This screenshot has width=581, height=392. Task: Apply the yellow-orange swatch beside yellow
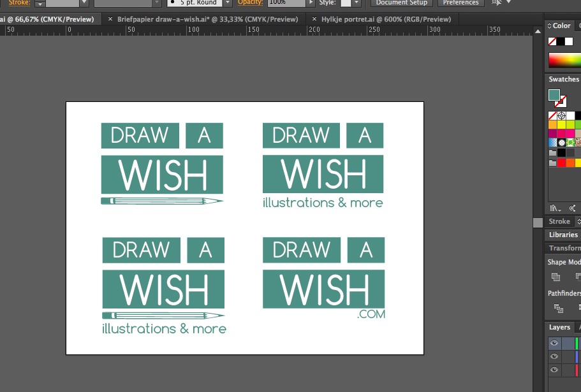pos(552,124)
